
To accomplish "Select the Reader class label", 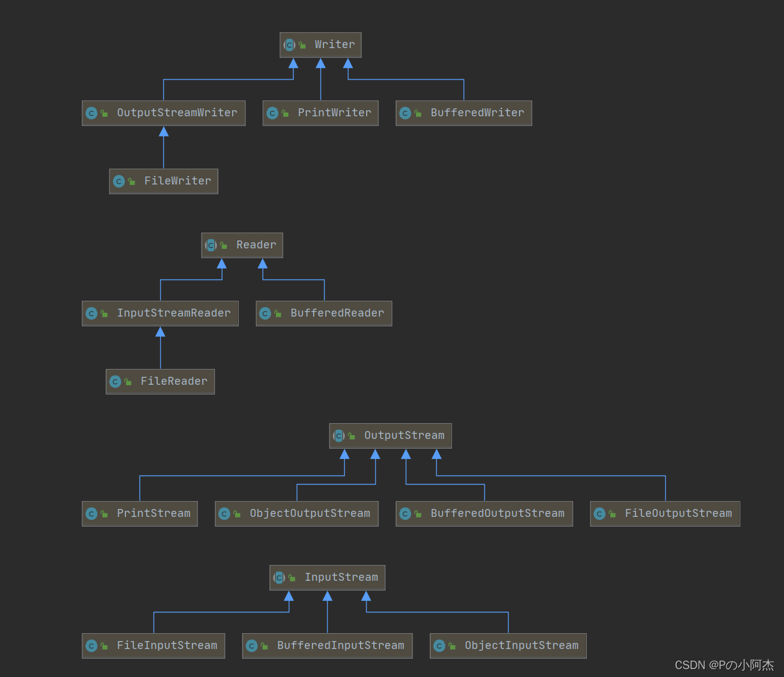I will 256,245.
